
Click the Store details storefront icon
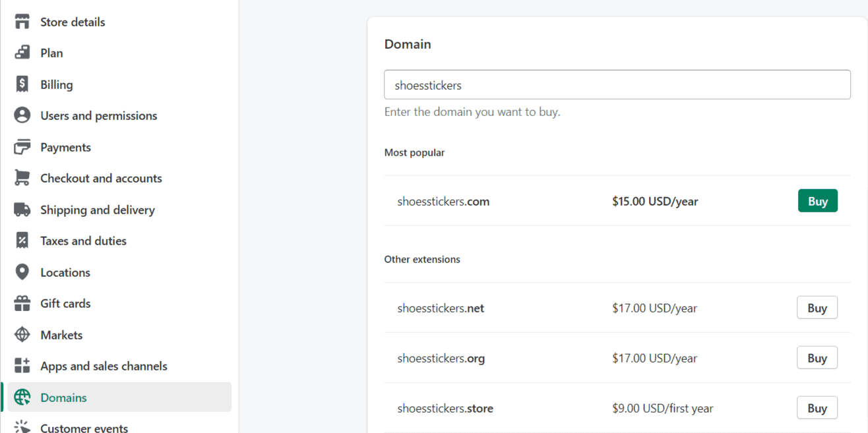coord(22,22)
